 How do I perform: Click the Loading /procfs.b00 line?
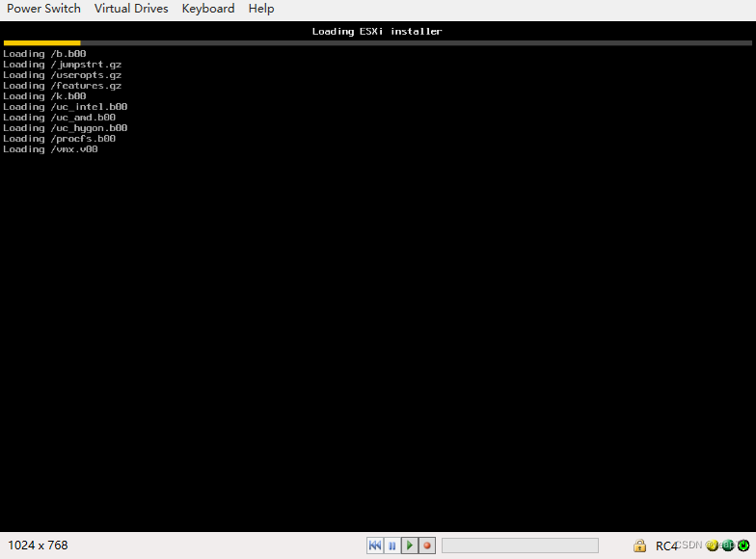60,139
